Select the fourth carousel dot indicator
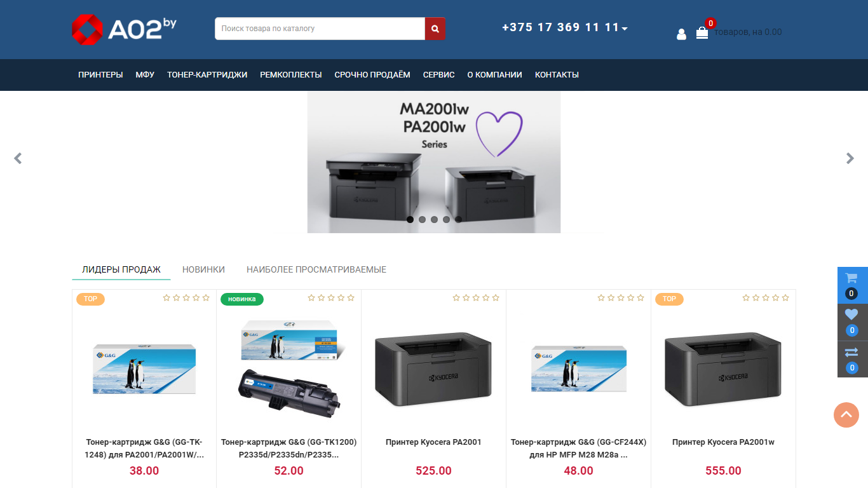The image size is (868, 488). coord(446,219)
